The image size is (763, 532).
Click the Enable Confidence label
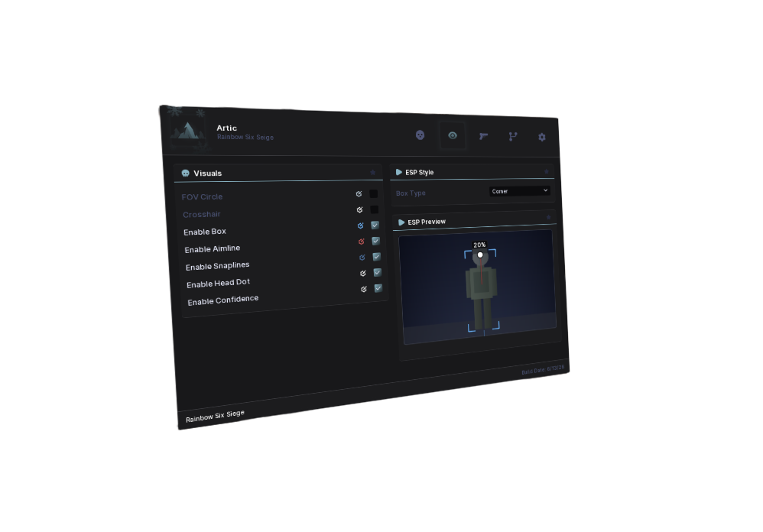(223, 300)
